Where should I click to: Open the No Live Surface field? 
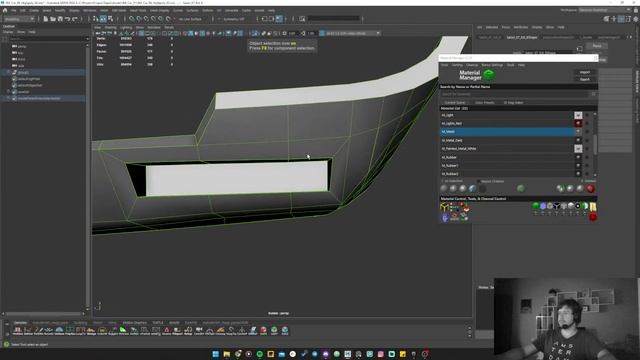(190, 19)
